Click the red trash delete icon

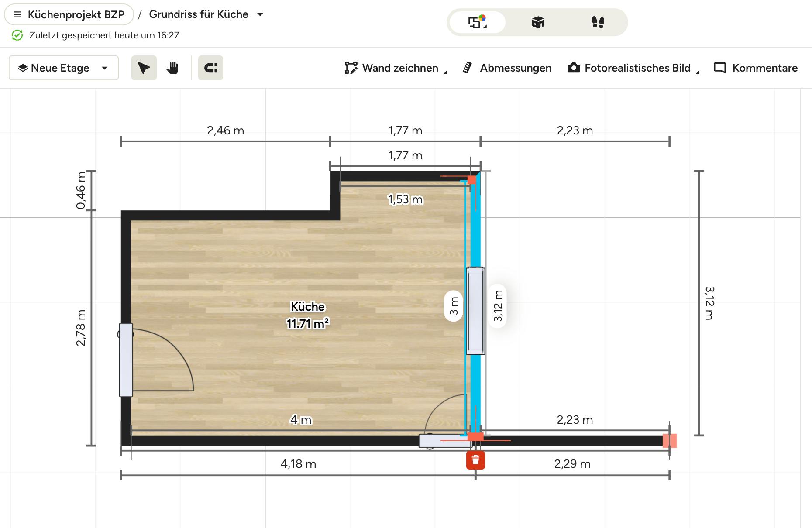coord(475,460)
